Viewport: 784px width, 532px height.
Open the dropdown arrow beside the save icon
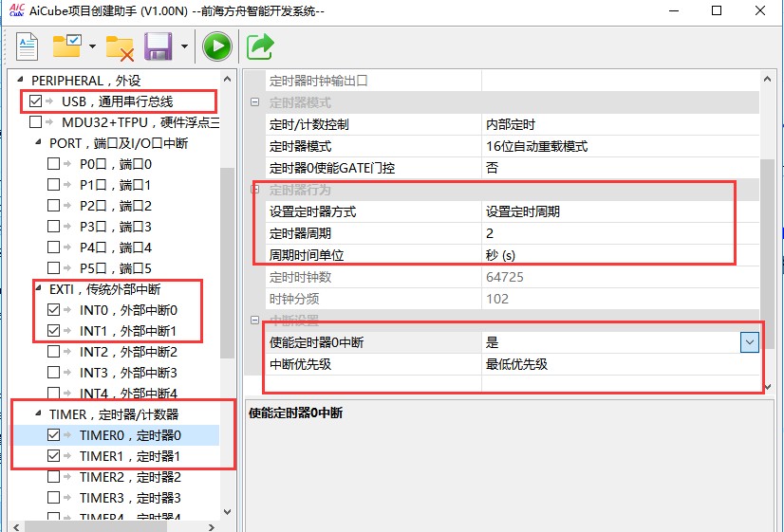point(184,46)
